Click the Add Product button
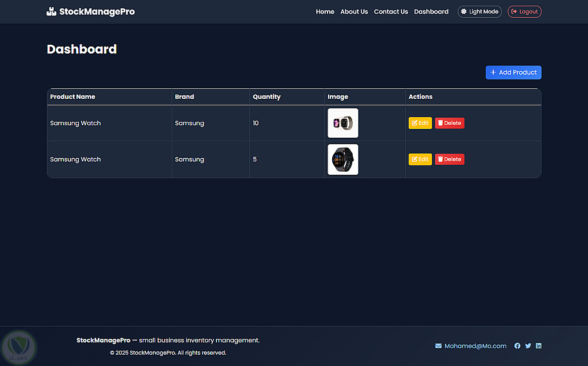The image size is (588, 366). (x=513, y=72)
